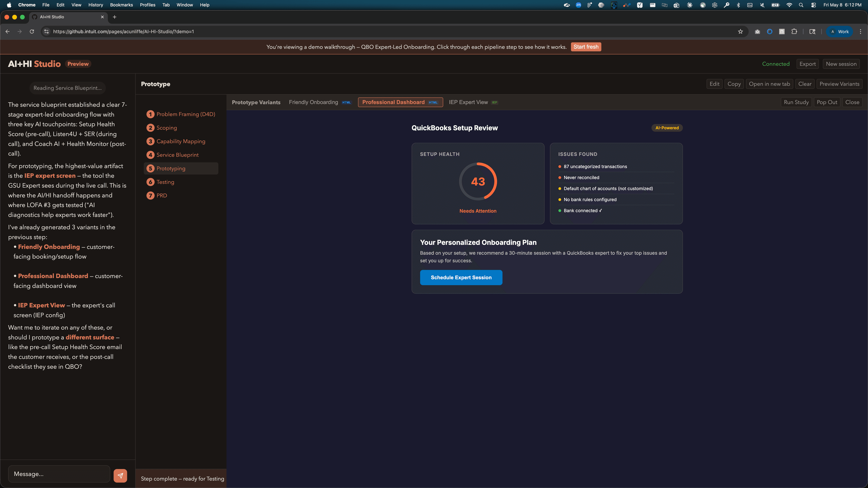Open the Profiles menu
Viewport: 868px width, 488px height.
coord(148,5)
